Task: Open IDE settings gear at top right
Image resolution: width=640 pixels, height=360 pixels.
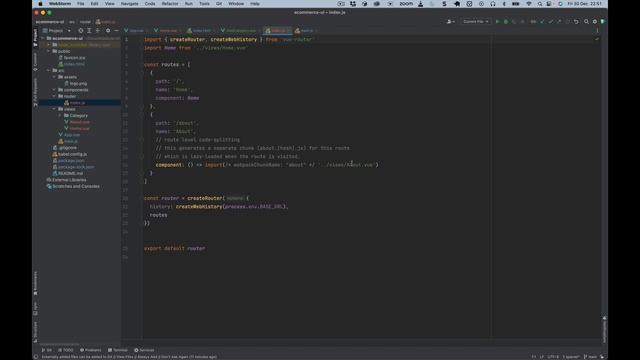Action: [x=595, y=22]
